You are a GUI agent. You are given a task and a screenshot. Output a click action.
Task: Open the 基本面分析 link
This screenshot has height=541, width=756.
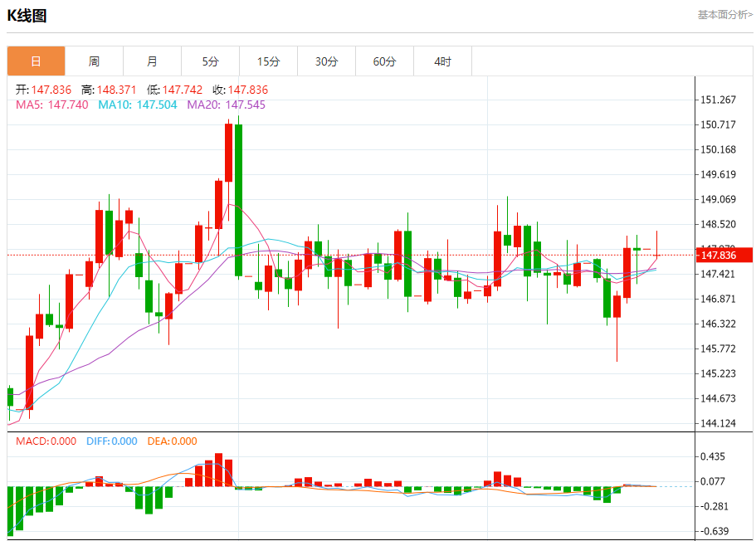tap(724, 15)
